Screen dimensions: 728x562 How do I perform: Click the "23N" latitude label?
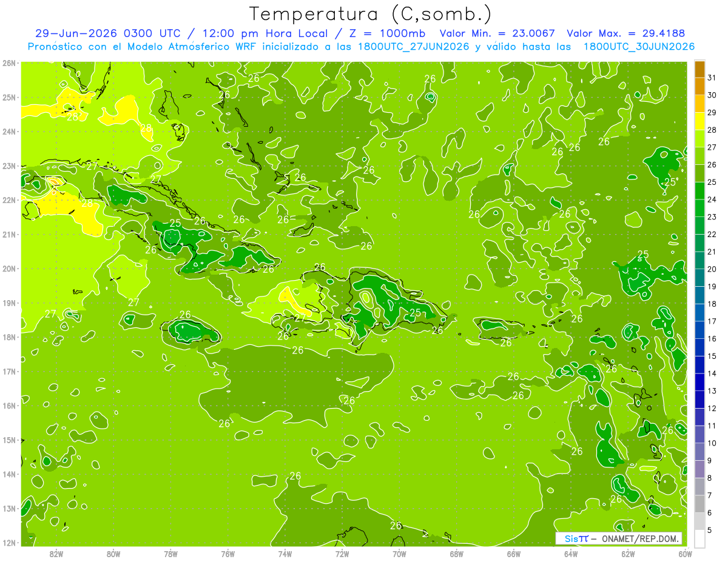click(9, 166)
